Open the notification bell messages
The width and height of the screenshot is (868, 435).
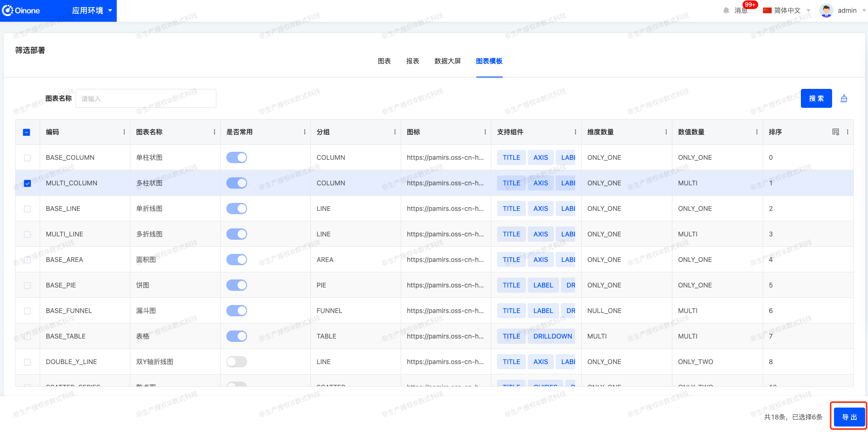[726, 10]
